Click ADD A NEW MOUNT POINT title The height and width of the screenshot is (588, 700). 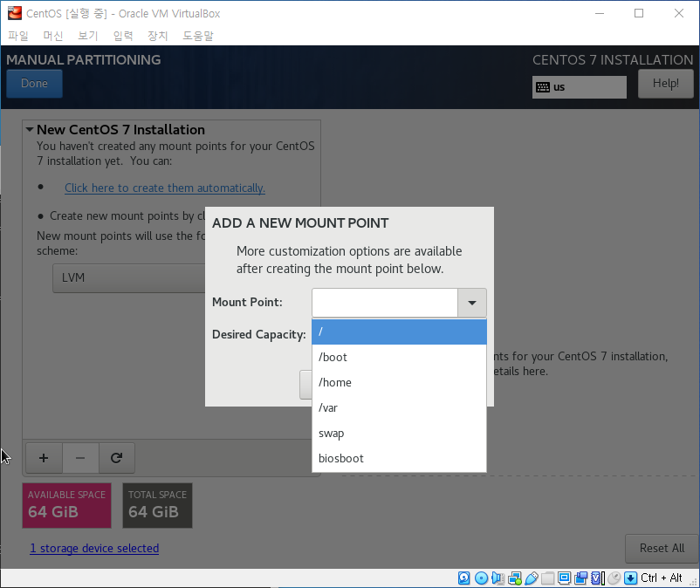(x=300, y=223)
